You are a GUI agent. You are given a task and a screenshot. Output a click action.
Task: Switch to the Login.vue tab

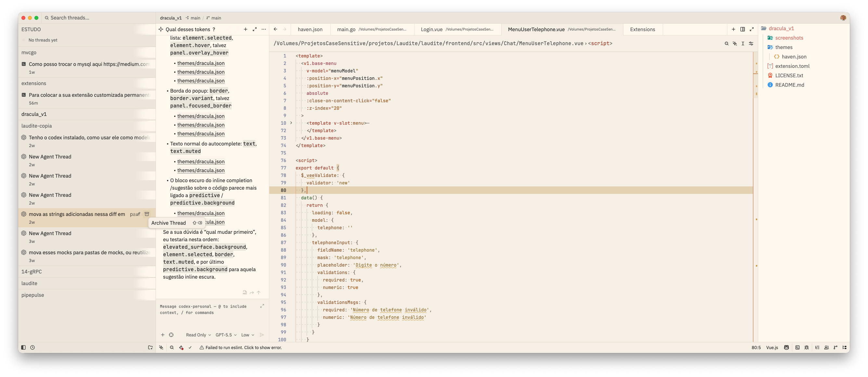pos(457,29)
